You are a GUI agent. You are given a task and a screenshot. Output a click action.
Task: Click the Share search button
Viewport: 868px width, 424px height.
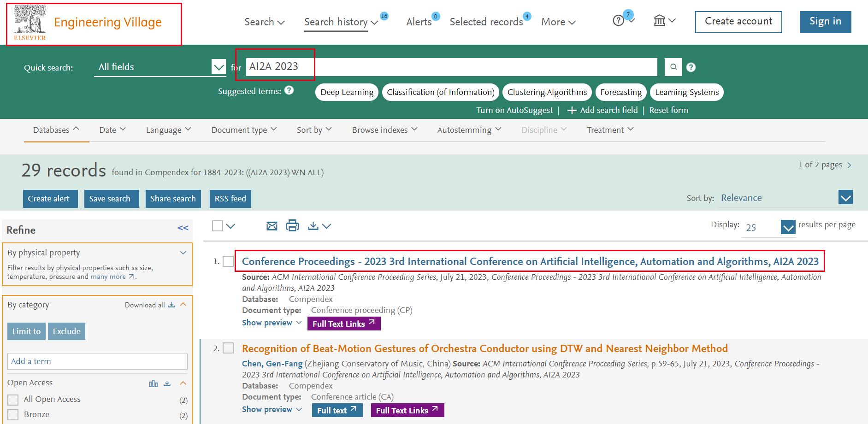click(x=173, y=199)
